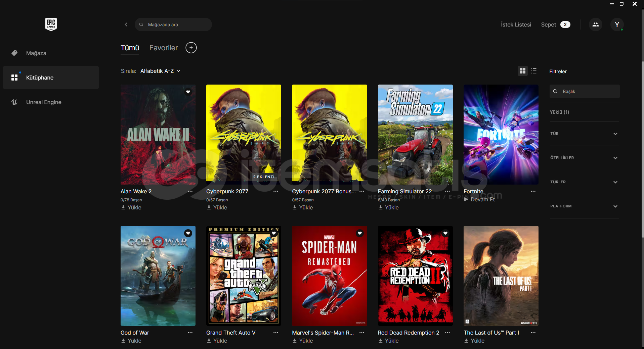Switch to the Favoriler tab

click(x=164, y=48)
